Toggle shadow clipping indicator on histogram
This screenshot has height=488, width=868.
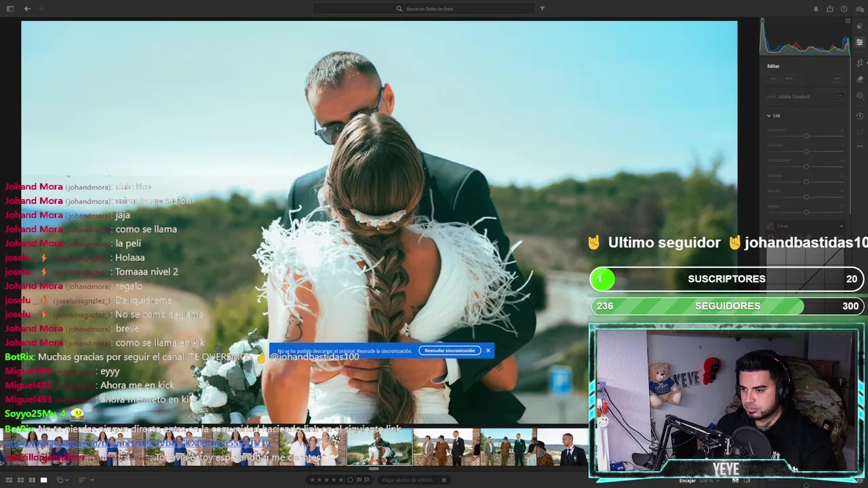tap(762, 20)
